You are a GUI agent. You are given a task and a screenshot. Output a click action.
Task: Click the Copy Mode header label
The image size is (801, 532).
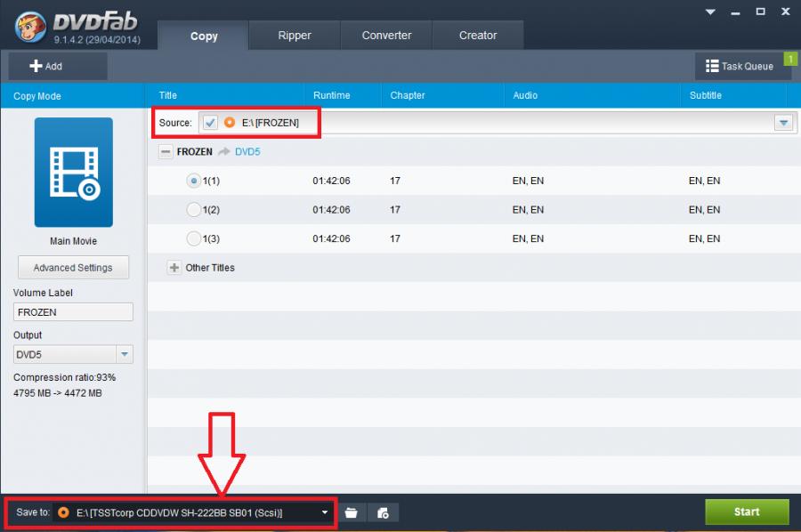pyautogui.click(x=37, y=96)
